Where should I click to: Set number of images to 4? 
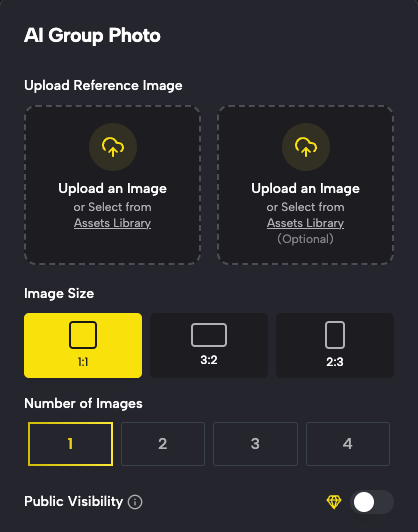coord(348,444)
